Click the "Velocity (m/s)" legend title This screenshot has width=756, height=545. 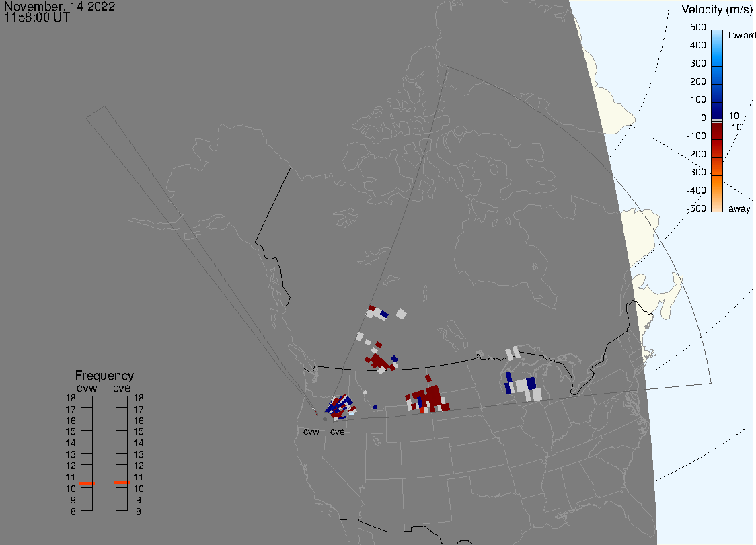coord(716,9)
